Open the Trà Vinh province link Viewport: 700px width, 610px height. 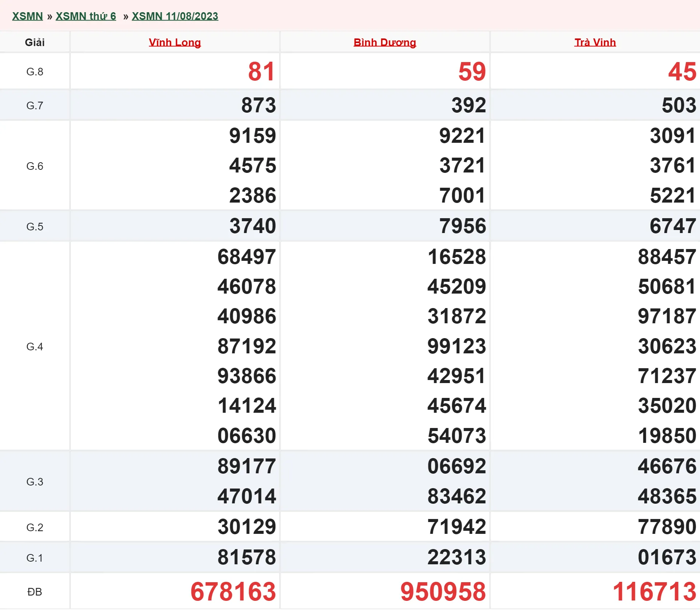595,42
